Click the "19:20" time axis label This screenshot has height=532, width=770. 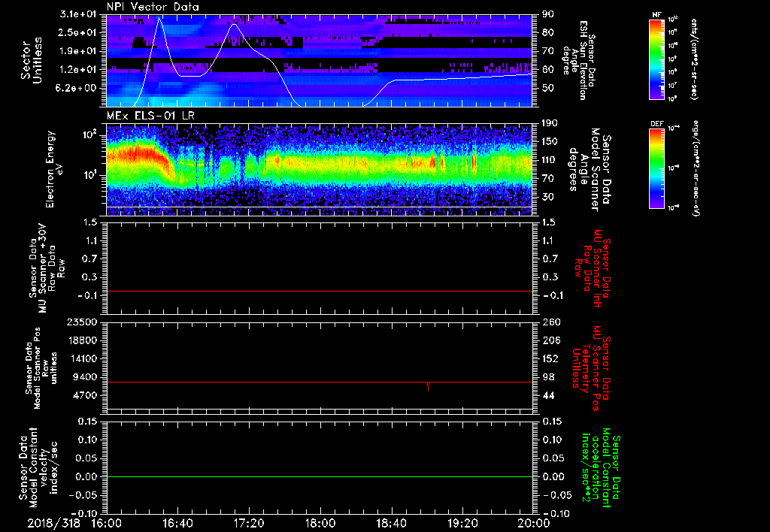point(462,523)
